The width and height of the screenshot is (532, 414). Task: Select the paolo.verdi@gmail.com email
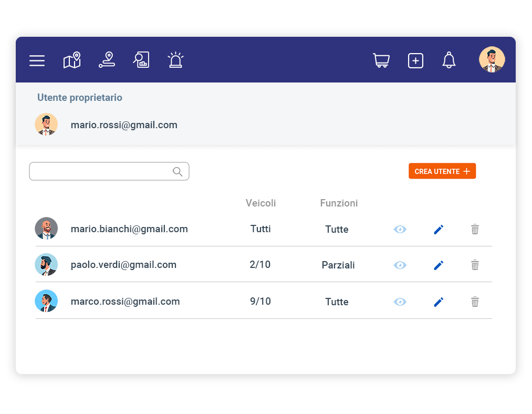pos(123,265)
